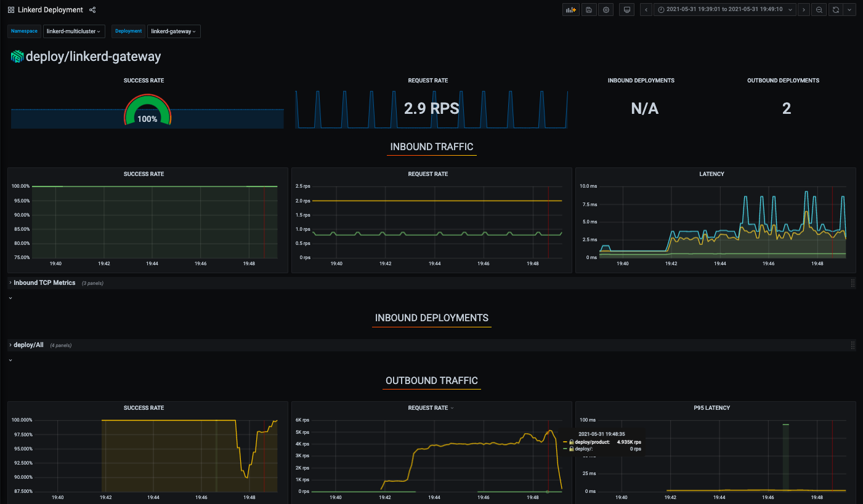Open the linkerd-gateway deployment dropdown
The height and width of the screenshot is (504, 863).
174,31
